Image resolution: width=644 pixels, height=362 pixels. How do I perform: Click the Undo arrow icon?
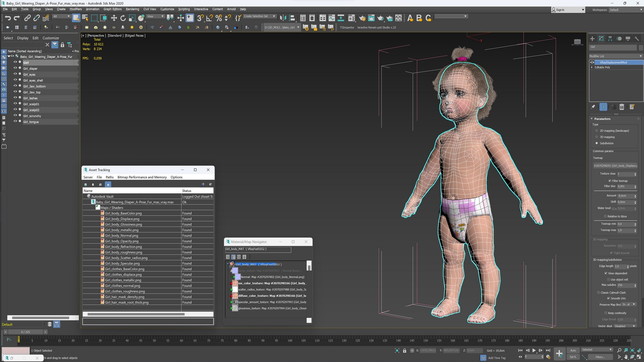click(7, 18)
